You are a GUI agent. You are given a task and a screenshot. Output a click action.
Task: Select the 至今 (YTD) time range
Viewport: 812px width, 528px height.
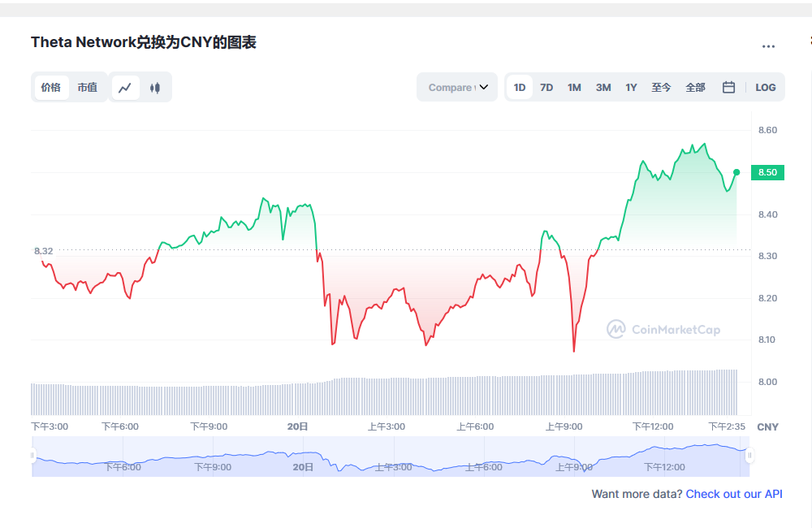[x=661, y=88]
